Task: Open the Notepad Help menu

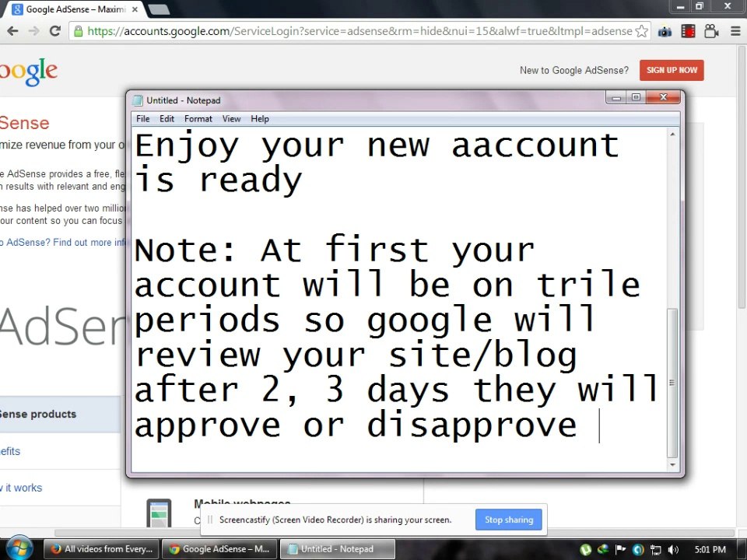Action: pos(260,118)
